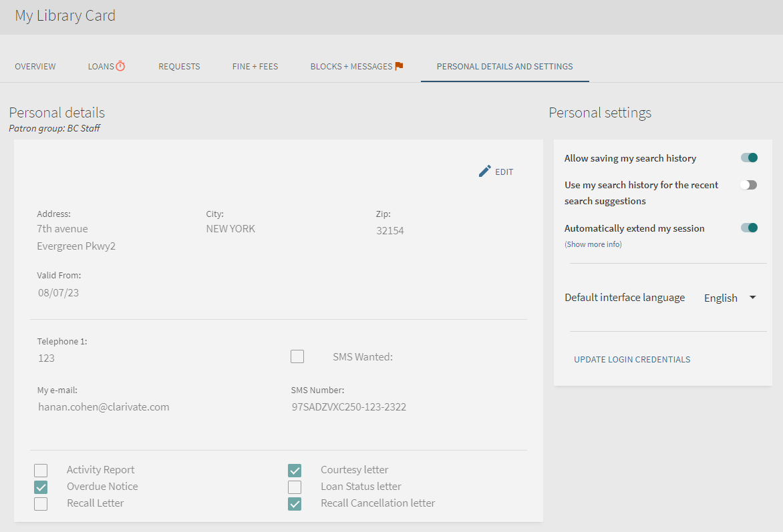Click the pencil Edit icon
This screenshot has height=532, width=783.
coord(485,172)
